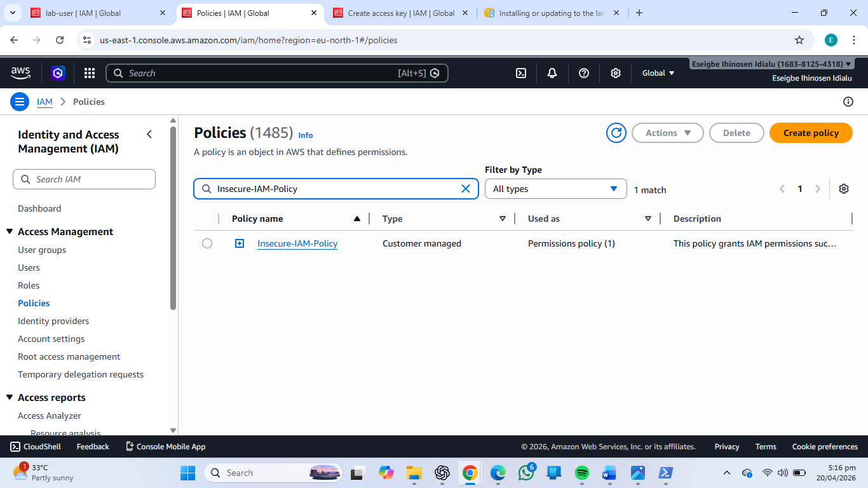Image resolution: width=868 pixels, height=488 pixels.
Task: Open the Actions dropdown button
Action: [668, 133]
